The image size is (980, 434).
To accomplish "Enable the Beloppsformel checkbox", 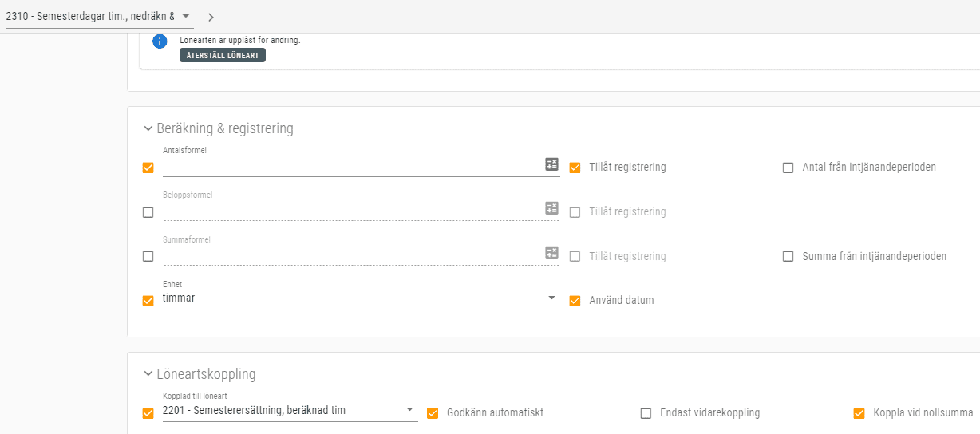I will (148, 212).
